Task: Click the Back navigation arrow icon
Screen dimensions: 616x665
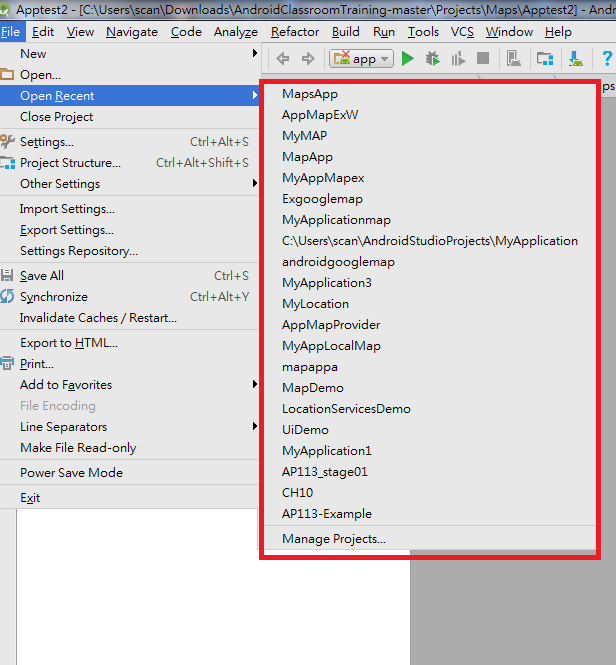Action: click(283, 59)
